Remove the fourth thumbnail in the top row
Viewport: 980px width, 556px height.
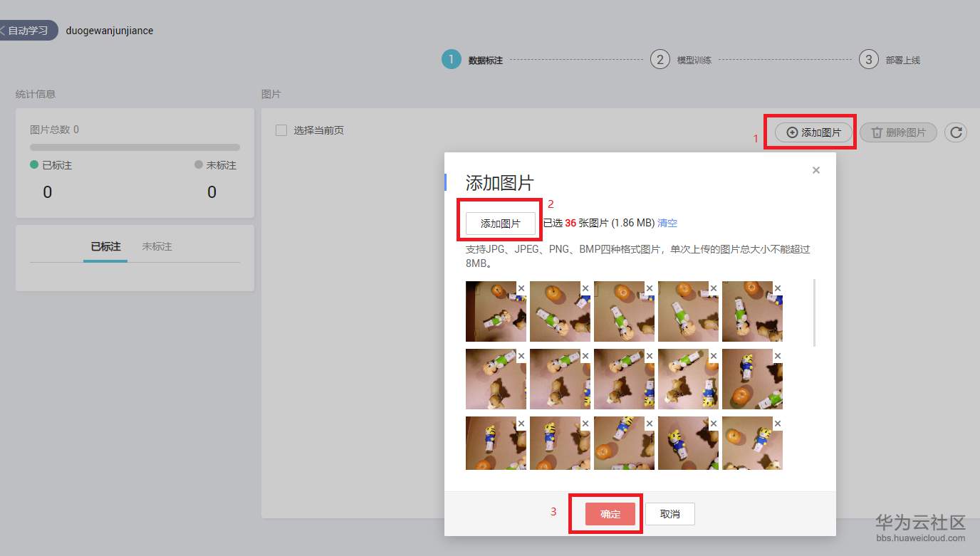714,288
